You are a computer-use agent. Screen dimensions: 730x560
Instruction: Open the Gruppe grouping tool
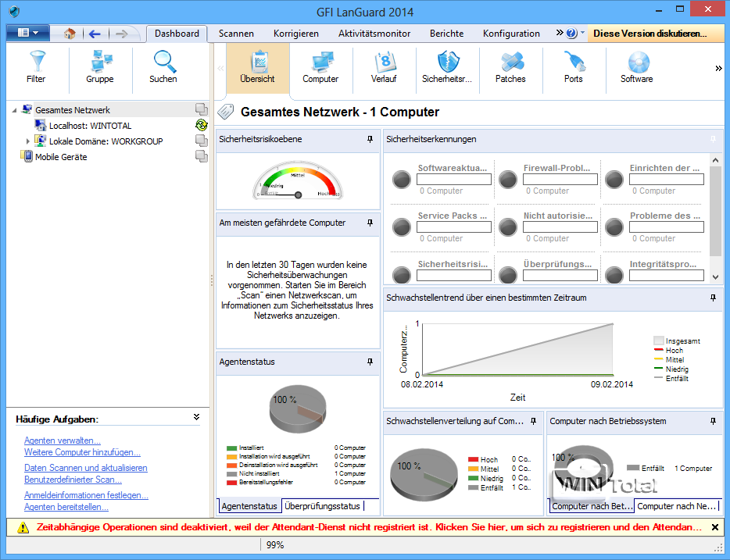[x=99, y=67]
